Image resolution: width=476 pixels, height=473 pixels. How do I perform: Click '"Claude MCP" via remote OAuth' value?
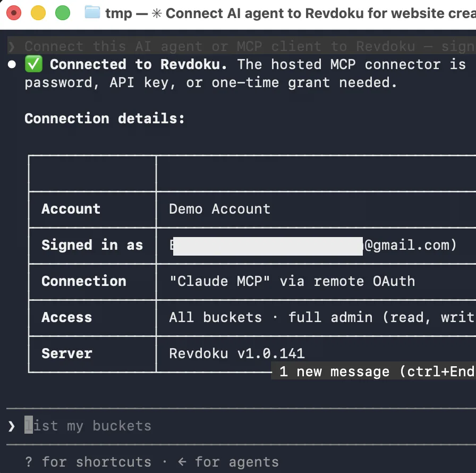point(292,281)
